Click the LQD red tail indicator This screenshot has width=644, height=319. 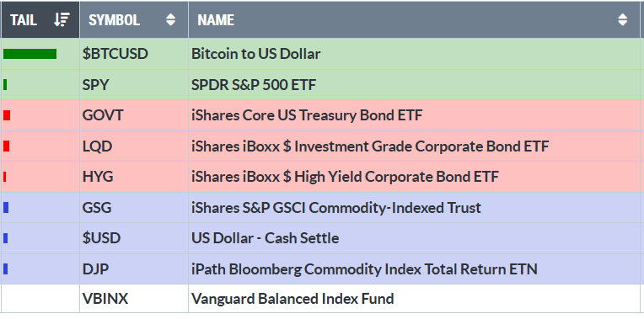6,146
